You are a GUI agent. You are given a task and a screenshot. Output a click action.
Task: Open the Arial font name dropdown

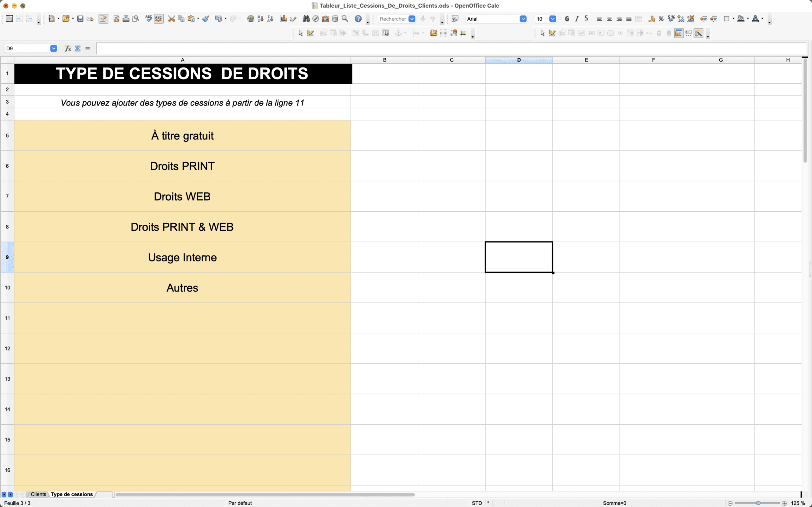tap(523, 19)
